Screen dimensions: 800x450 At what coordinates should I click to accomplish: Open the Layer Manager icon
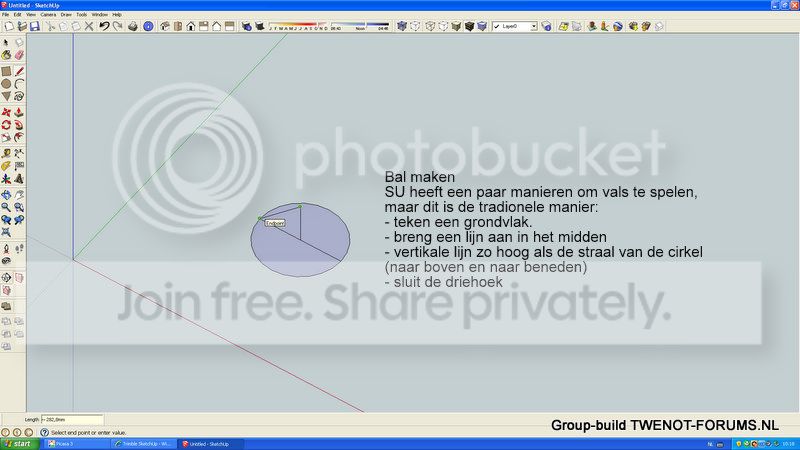(546, 26)
